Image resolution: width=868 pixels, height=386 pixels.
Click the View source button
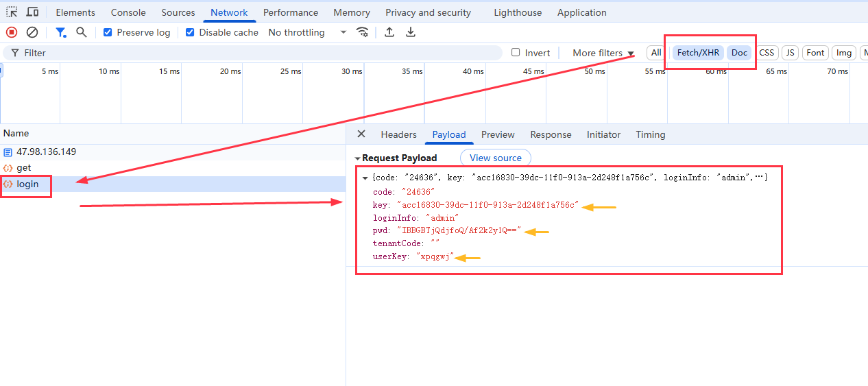[x=495, y=158]
